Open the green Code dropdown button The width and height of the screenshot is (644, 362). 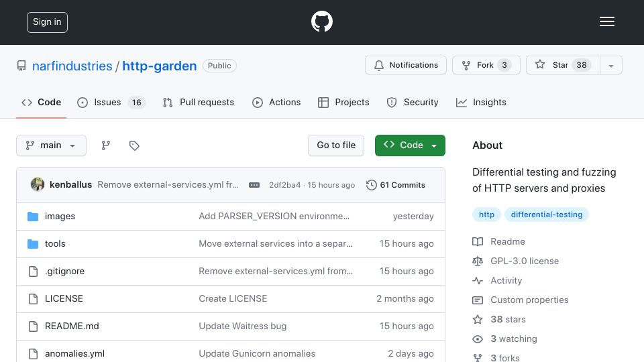[410, 145]
